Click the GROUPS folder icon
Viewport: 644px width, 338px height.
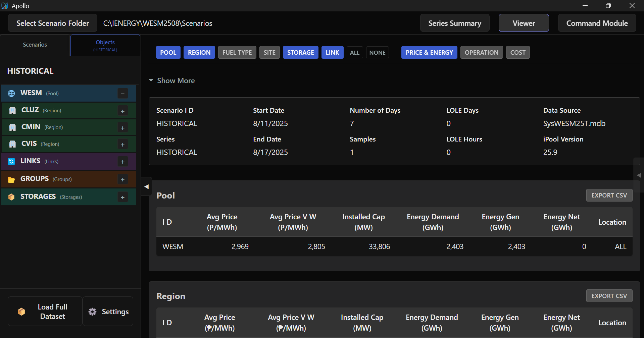11,179
